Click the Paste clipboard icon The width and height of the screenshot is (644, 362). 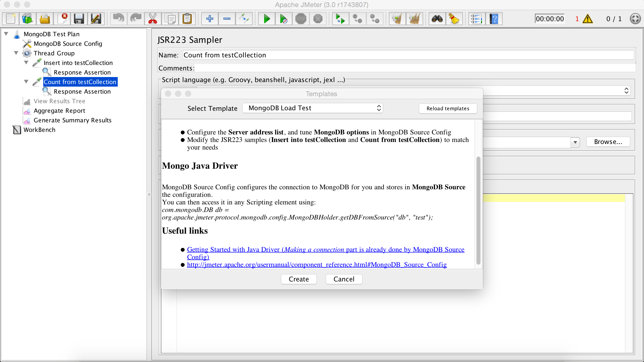187,19
